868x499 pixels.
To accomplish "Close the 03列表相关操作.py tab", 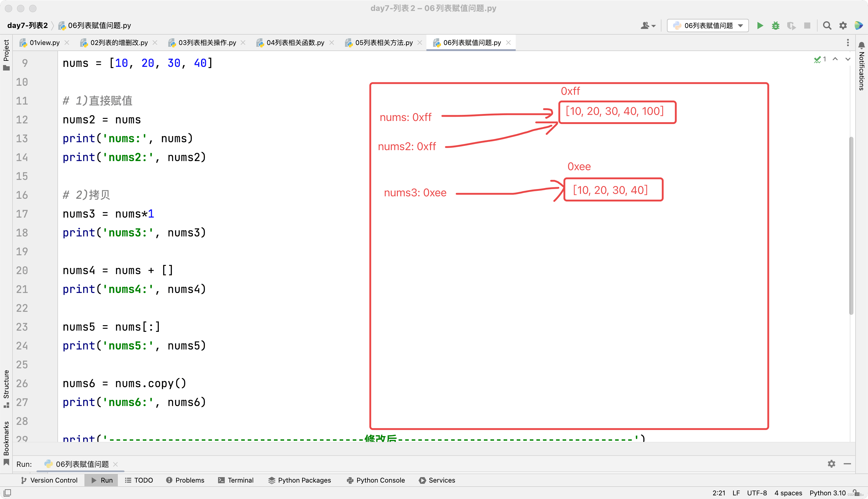I will pyautogui.click(x=243, y=43).
